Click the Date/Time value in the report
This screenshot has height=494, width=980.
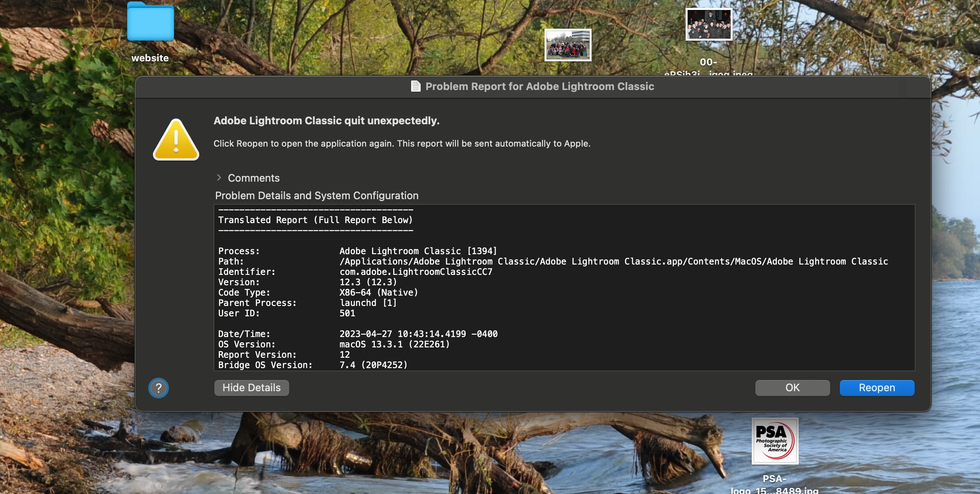pos(418,334)
